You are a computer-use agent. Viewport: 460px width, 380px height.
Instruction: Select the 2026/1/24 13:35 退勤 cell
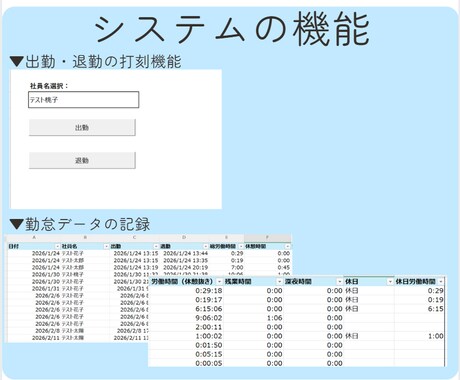pos(184,260)
